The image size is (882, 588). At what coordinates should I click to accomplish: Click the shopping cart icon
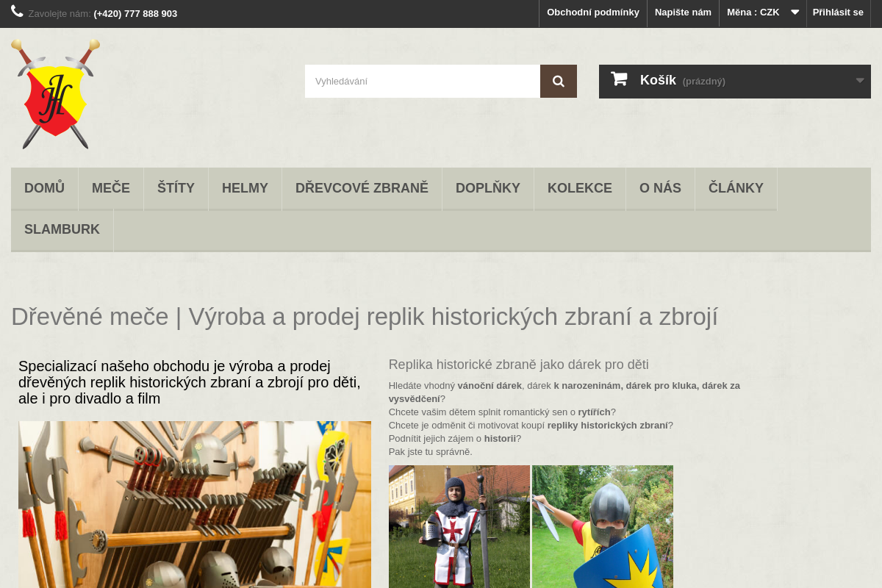pos(620,80)
